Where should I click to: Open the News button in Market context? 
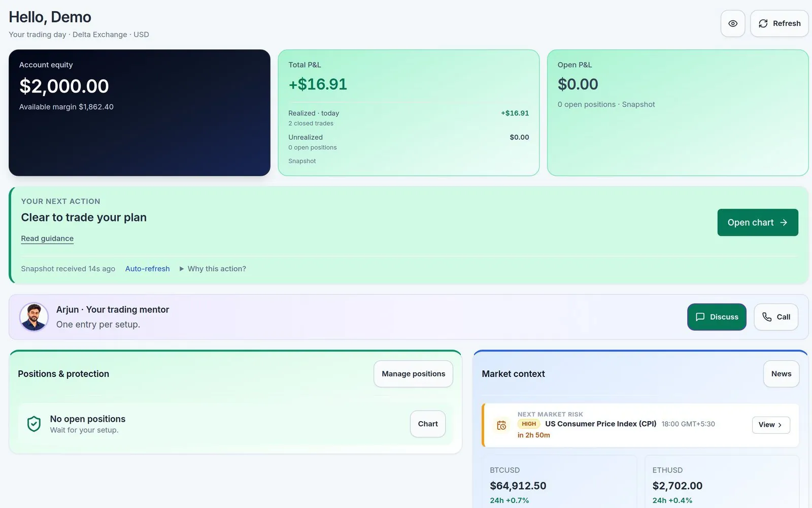point(781,374)
